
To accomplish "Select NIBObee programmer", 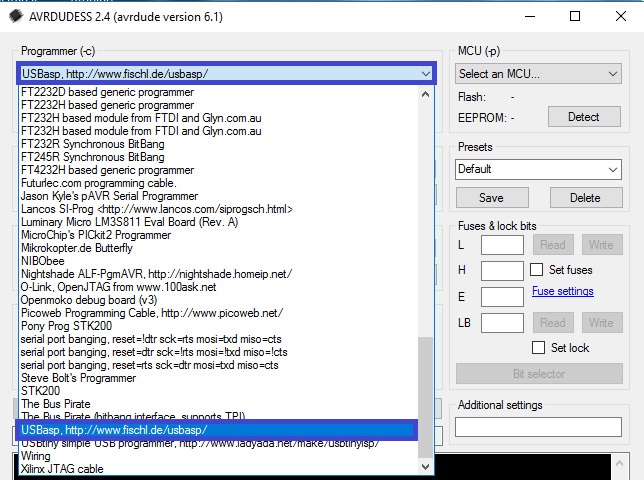I will 219,261.
